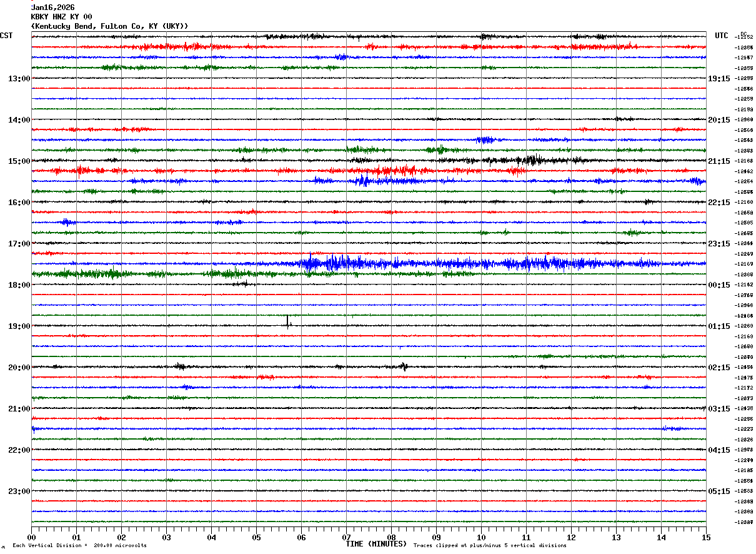Click minute tick label 09 on x-axis
756x554 pixels.
(x=436, y=537)
